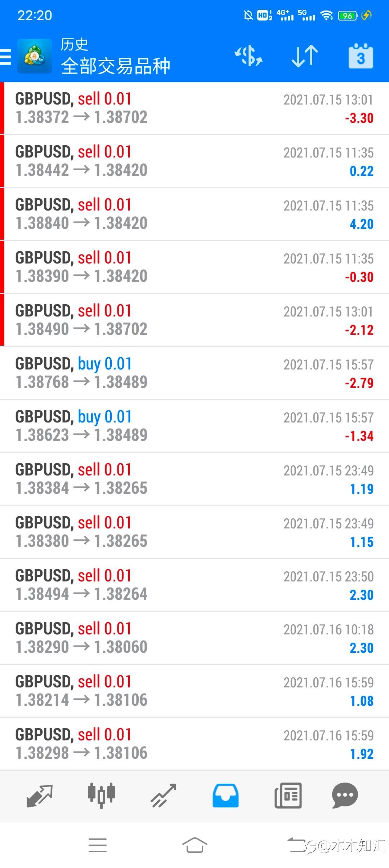Image resolution: width=389 pixels, height=868 pixels.
Task: Tap the buy trade with -1.34 loss
Action: 194,426
